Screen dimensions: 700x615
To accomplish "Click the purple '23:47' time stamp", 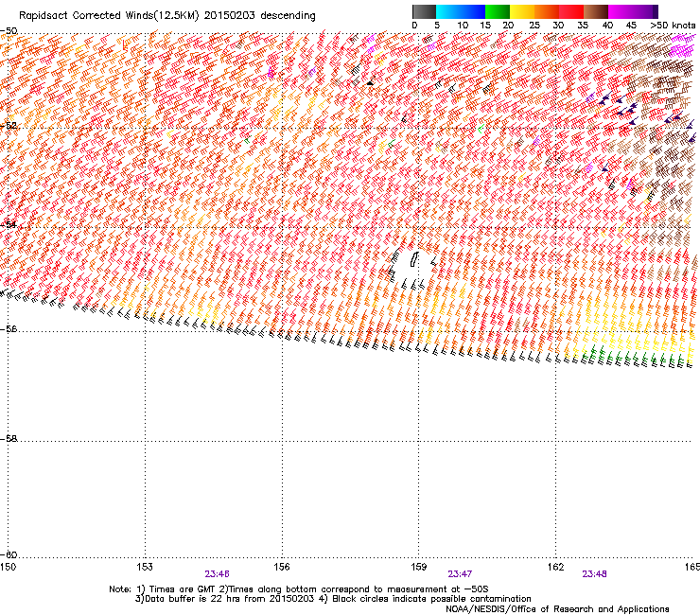I will pos(460,574).
